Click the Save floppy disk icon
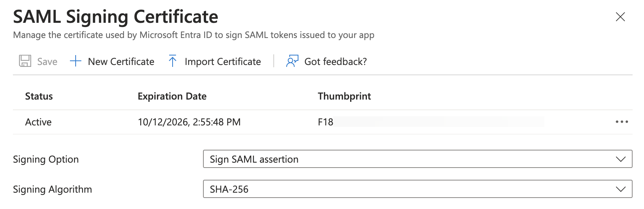Screen dimensions: 644x209 25,61
